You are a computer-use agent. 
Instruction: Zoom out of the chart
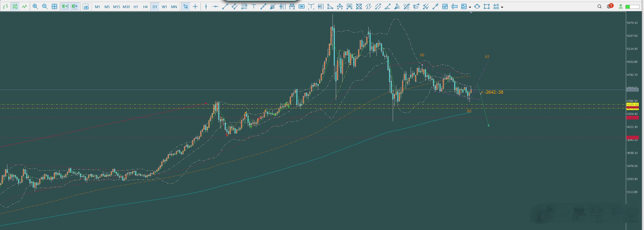45,7
